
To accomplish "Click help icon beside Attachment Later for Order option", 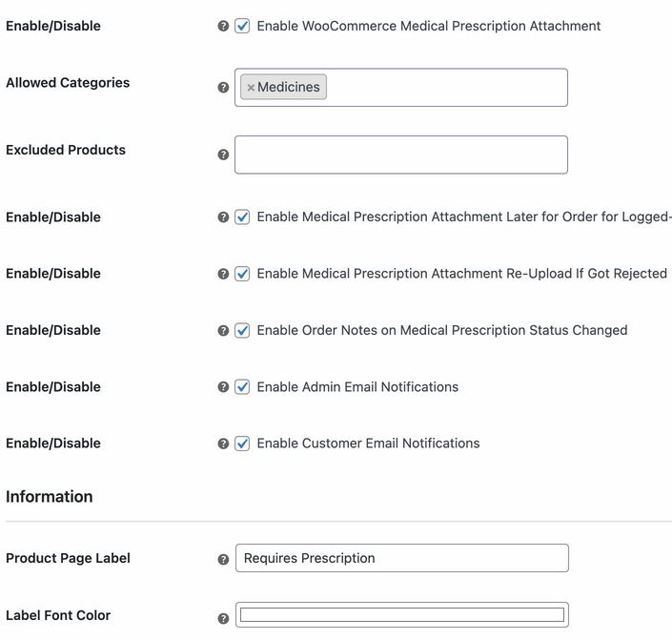I will (x=223, y=217).
